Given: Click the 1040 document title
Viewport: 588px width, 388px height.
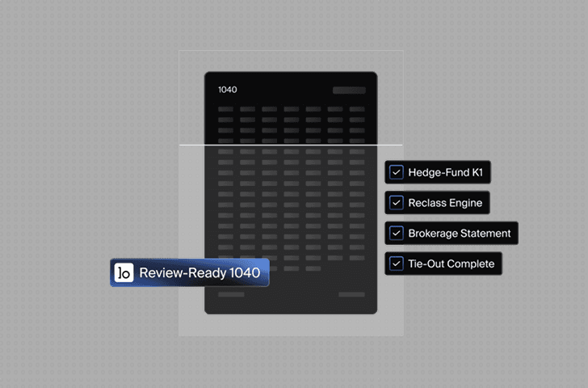Looking at the screenshot, I should [x=227, y=90].
